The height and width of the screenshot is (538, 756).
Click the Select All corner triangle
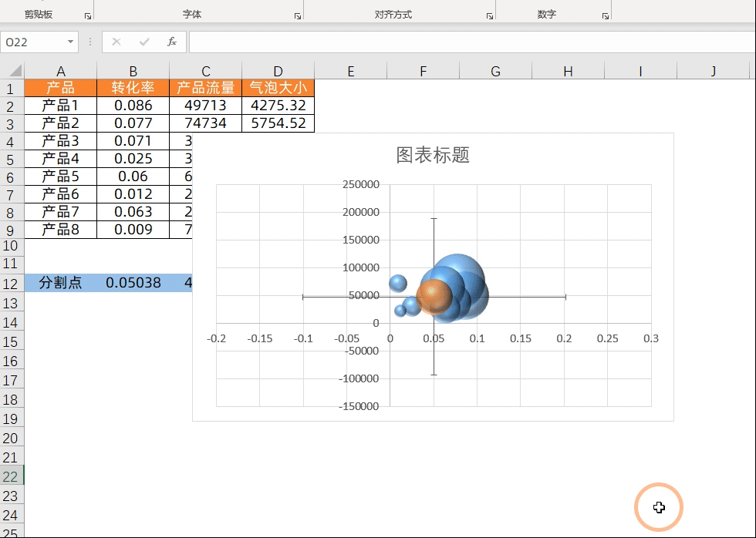12,71
